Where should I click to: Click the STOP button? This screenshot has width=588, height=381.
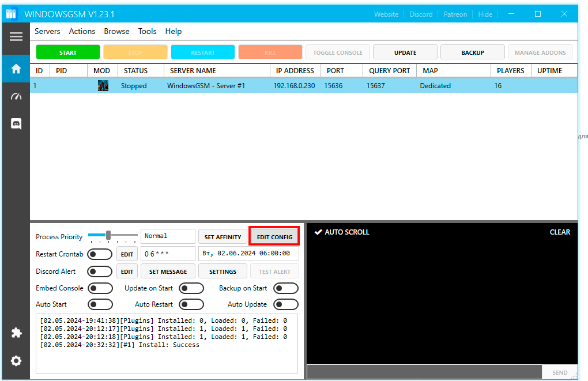[x=135, y=52]
